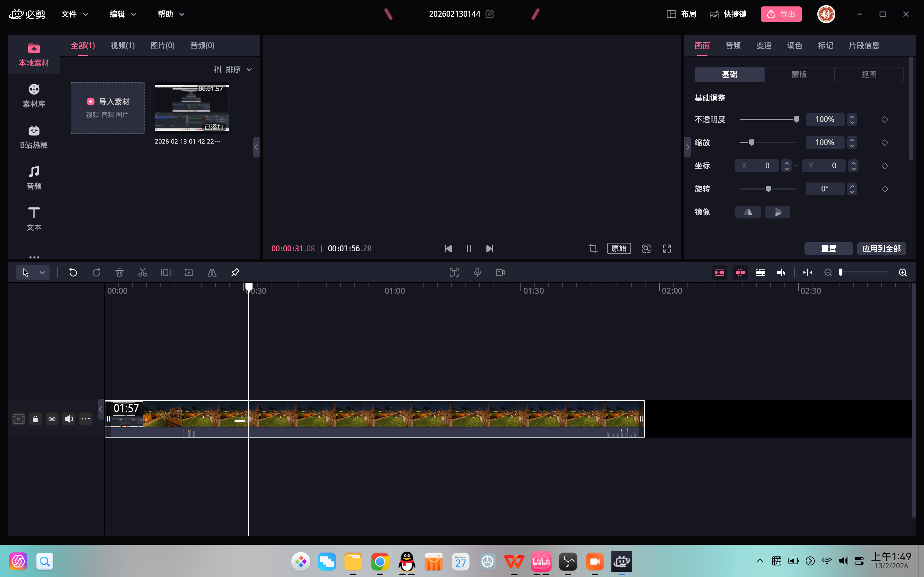
Task: Enter fullscreen preview mode
Action: coord(667,248)
